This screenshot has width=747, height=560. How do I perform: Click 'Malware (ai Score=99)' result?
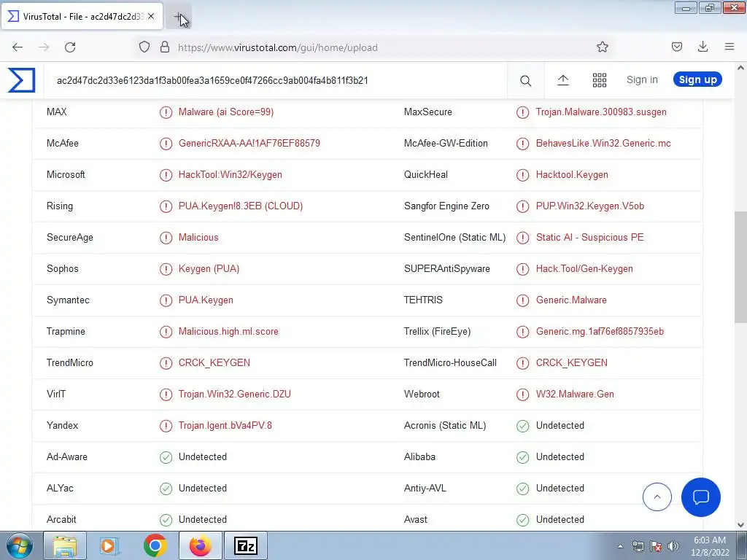[x=226, y=112]
